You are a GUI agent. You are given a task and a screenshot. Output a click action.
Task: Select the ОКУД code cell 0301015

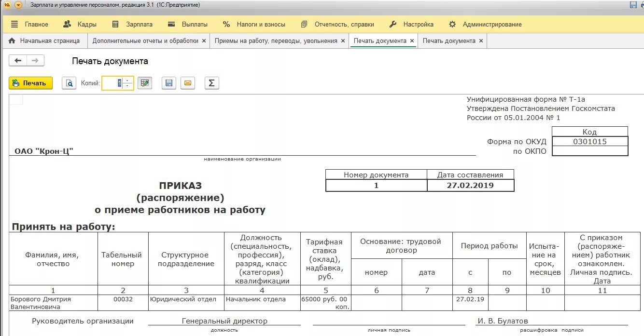coord(590,142)
